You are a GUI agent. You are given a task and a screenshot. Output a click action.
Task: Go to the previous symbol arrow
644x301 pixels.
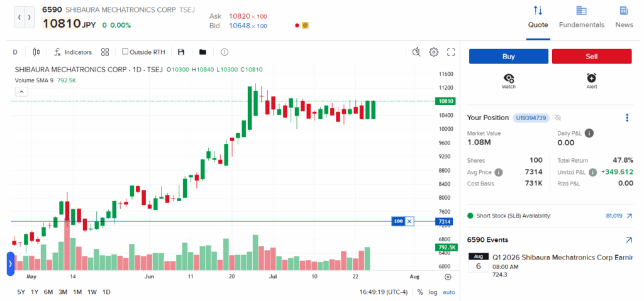pyautogui.click(x=19, y=17)
